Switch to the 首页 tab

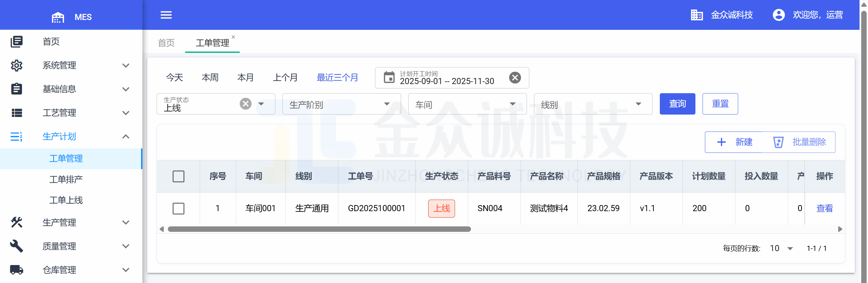pos(166,43)
